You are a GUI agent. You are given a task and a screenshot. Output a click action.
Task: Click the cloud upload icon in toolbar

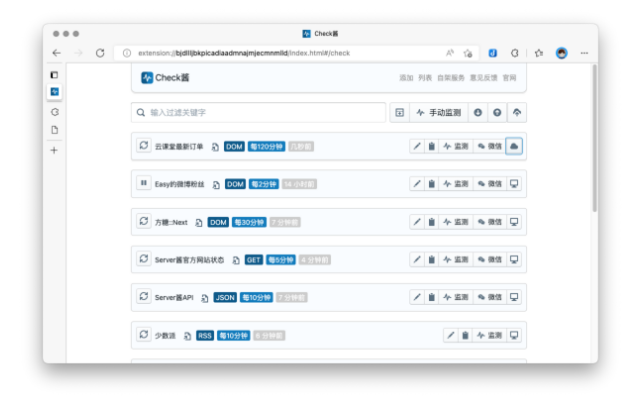pos(517,113)
